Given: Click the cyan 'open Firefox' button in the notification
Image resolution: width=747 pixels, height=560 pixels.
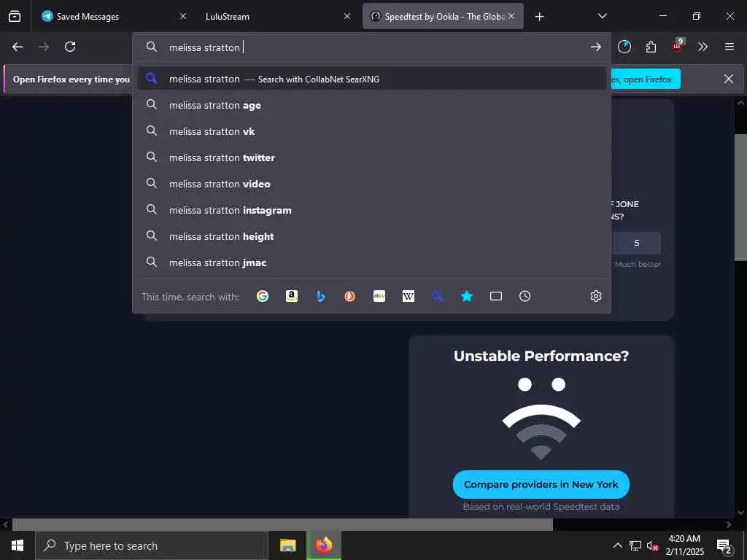Looking at the screenshot, I should [x=646, y=79].
